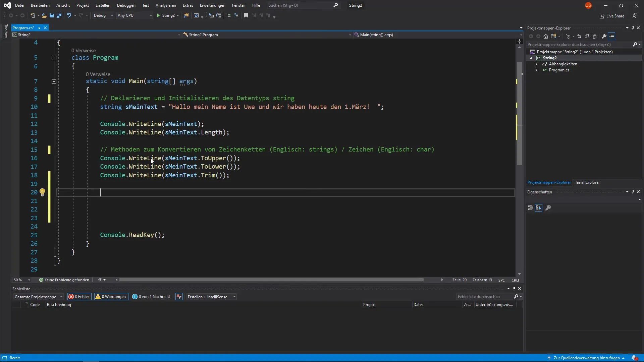Collapse all in Projektmappen-Explorer
This screenshot has width=644, height=362.
pos(587,36)
